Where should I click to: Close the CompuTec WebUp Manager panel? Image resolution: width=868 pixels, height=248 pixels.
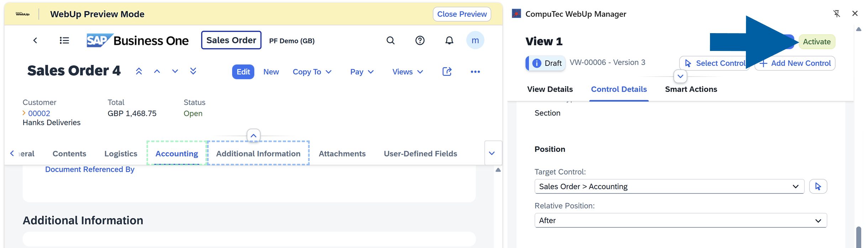855,14
